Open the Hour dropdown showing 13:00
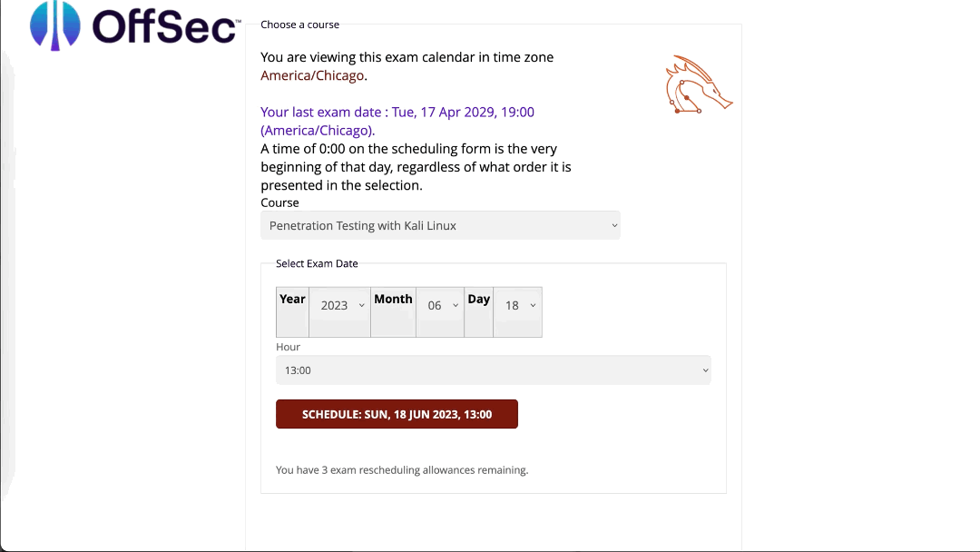980x552 pixels. [x=494, y=370]
